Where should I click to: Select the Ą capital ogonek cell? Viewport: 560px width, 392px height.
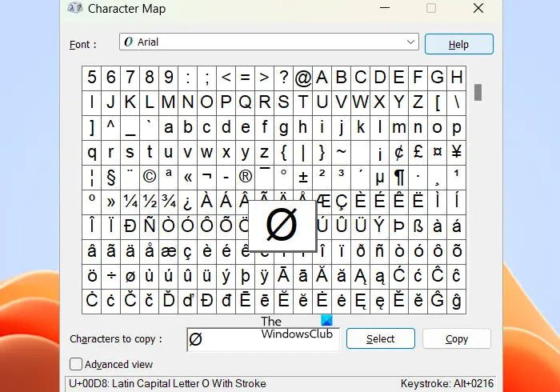click(360, 276)
